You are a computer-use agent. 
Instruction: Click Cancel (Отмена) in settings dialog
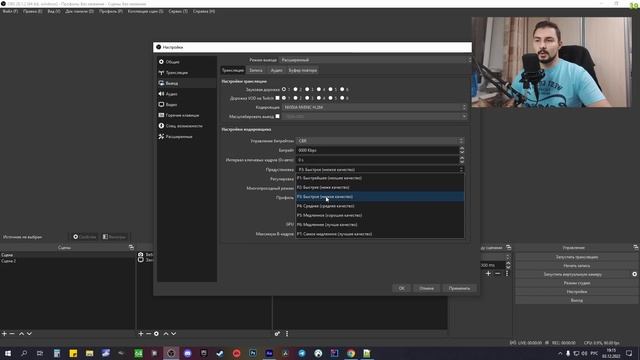tap(426, 288)
